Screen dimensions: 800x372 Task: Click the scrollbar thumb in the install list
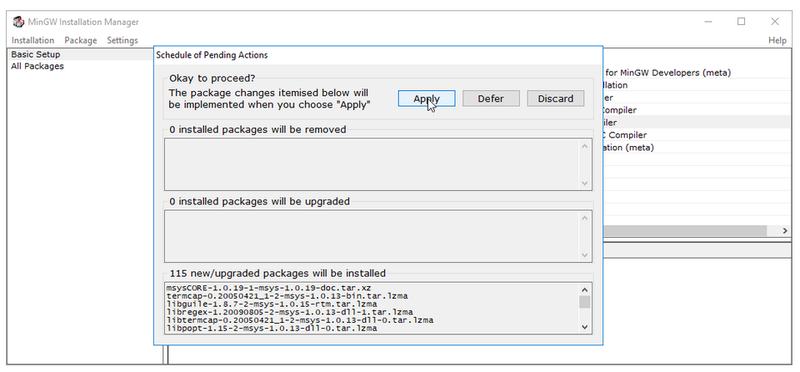point(585,302)
